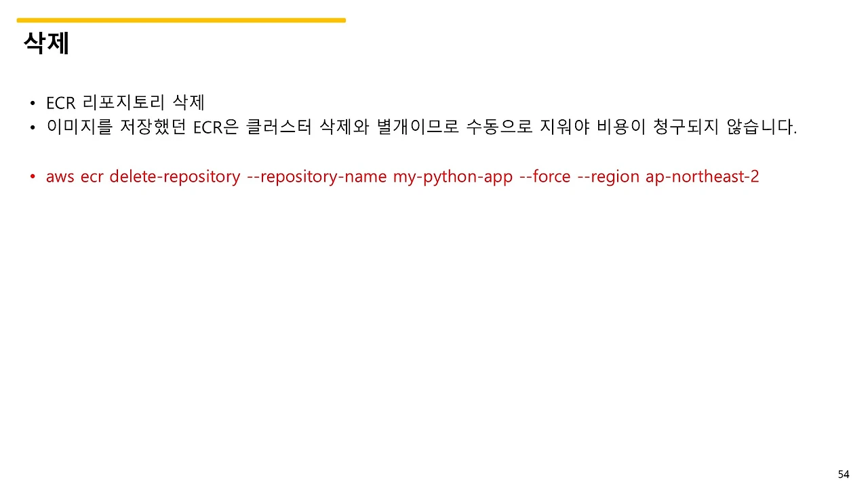Screen dimensions: 868x488
Task: Click the second bullet about 비용 청구
Action: (x=420, y=127)
